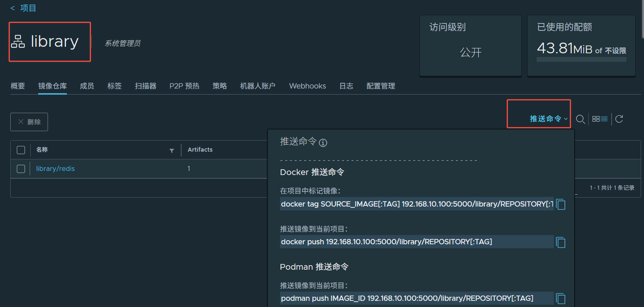This screenshot has height=307, width=644.
Task: Open the 成员 tab
Action: 87,86
